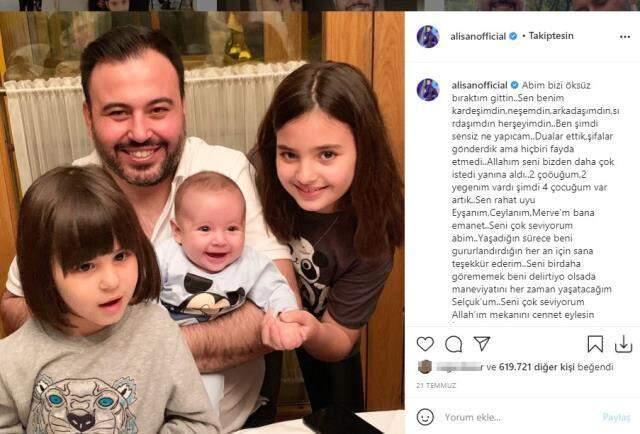Open comments via speech bubble icon
This screenshot has width=640, height=434.
click(x=453, y=344)
